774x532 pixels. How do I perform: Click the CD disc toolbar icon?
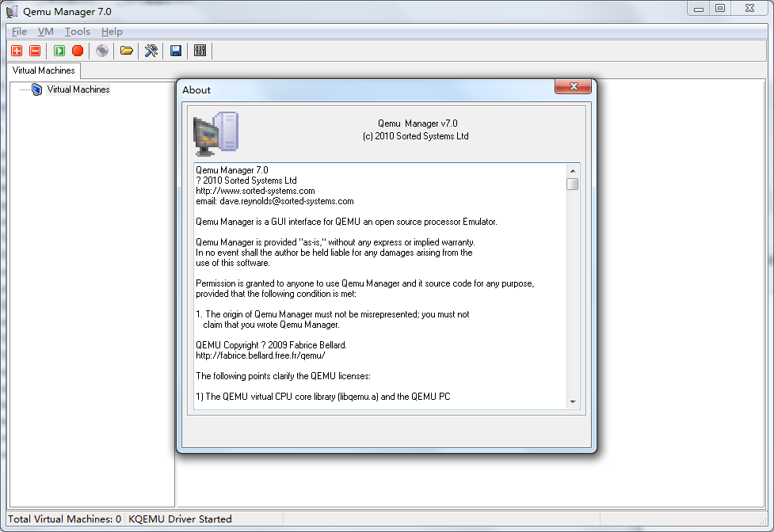click(102, 51)
